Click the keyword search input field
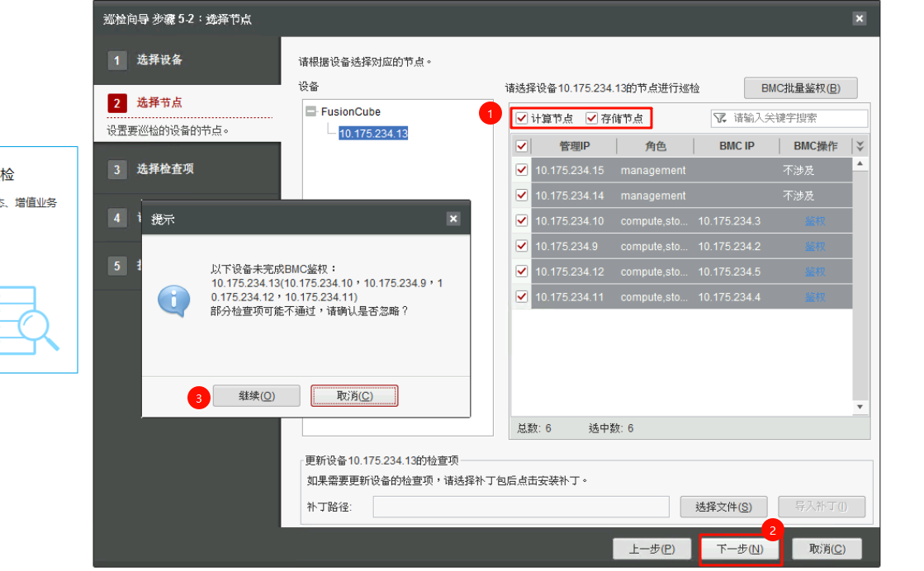The height and width of the screenshot is (571, 924). (x=797, y=119)
